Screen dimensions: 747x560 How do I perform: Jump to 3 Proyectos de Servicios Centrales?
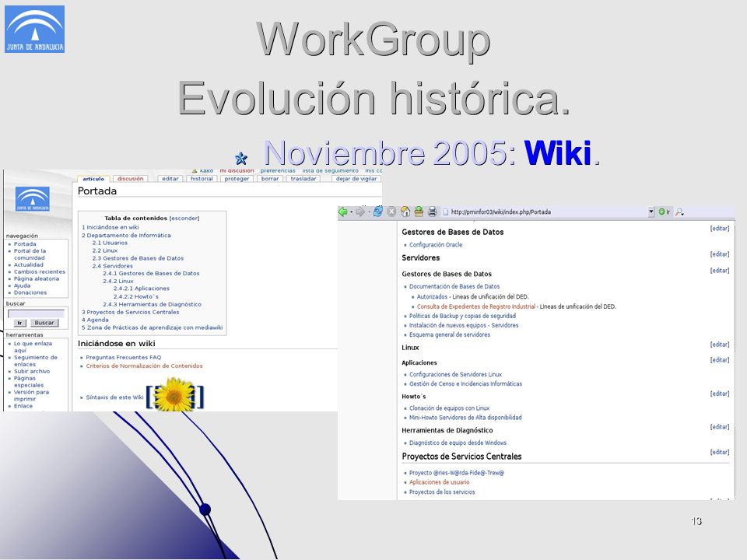pyautogui.click(x=131, y=312)
